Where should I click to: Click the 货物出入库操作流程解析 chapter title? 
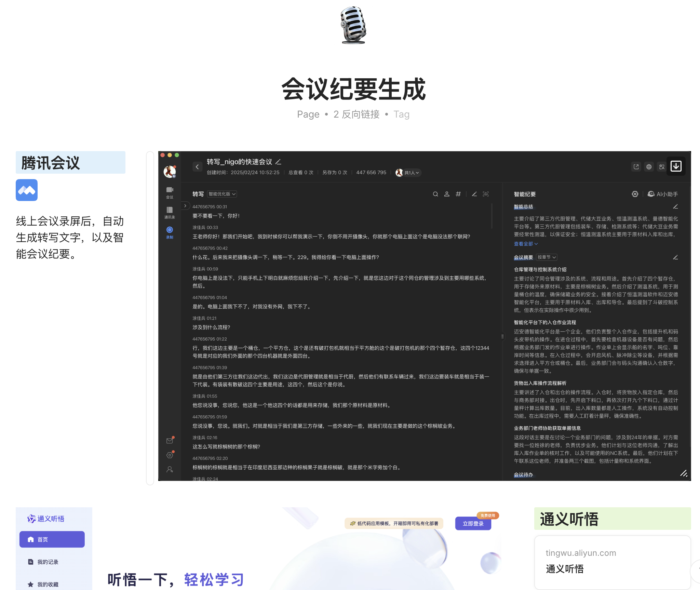540,384
